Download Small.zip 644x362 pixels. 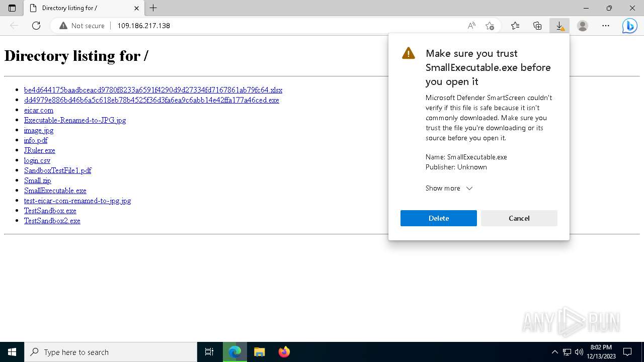click(x=38, y=180)
